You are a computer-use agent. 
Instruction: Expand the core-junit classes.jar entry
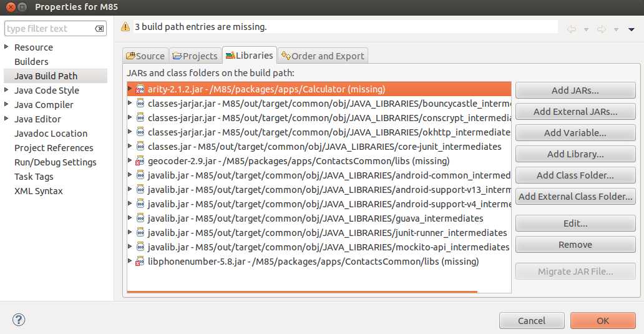pyautogui.click(x=130, y=146)
